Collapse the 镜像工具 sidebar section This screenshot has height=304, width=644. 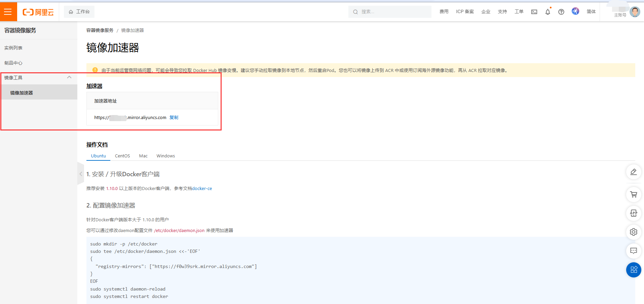[x=69, y=77]
